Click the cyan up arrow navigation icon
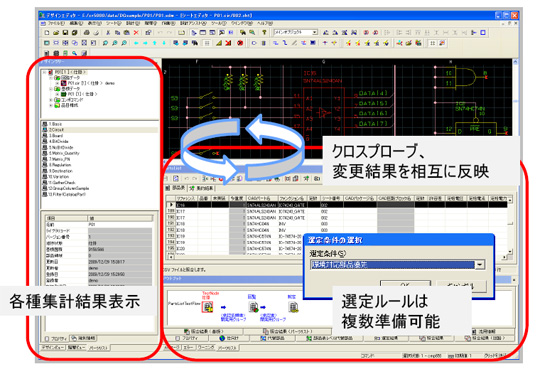This screenshot has width=540, height=374. point(155,43)
